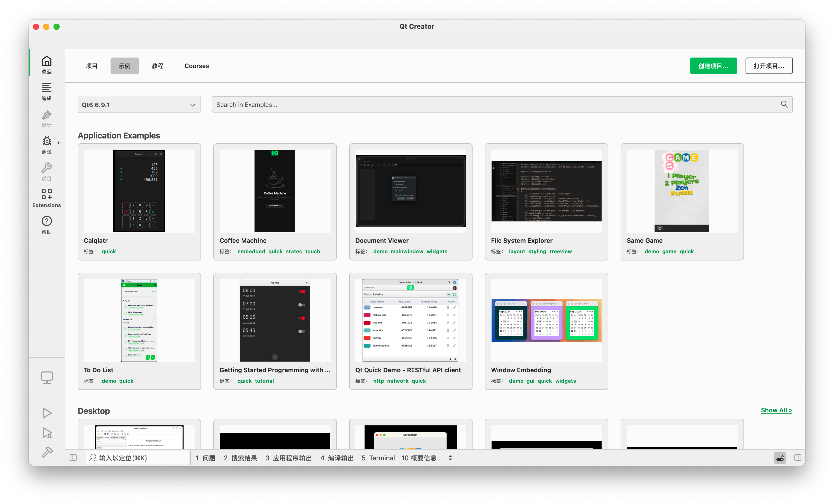834x504 pixels.
Task: Click the search magnifier icon in Examples
Action: 784,105
